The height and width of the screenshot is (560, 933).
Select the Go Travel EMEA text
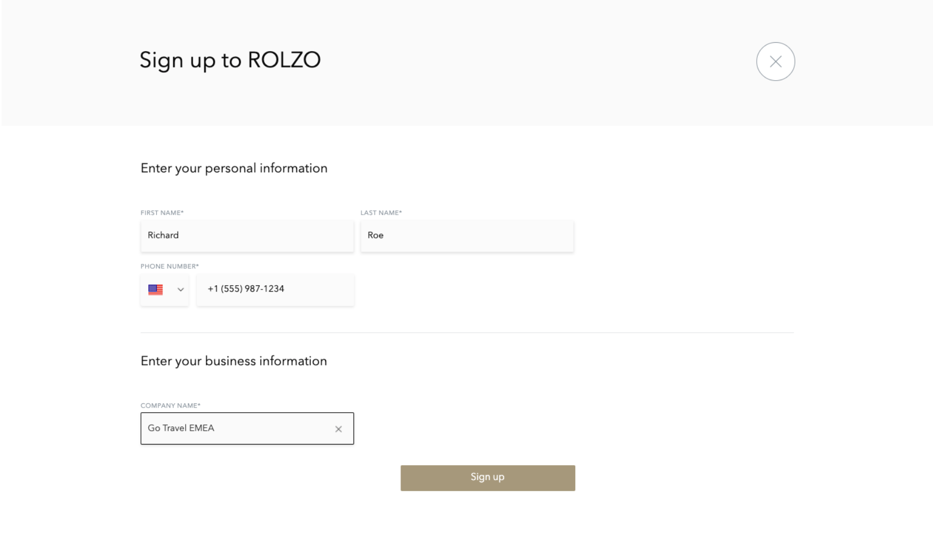click(180, 428)
